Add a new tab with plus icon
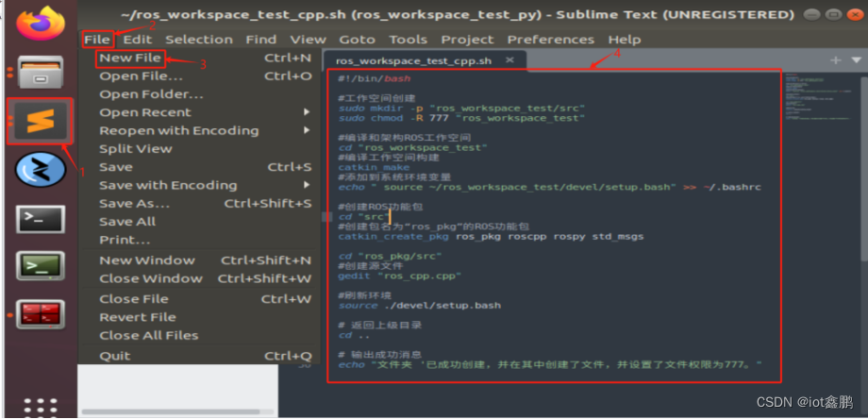 [x=836, y=59]
